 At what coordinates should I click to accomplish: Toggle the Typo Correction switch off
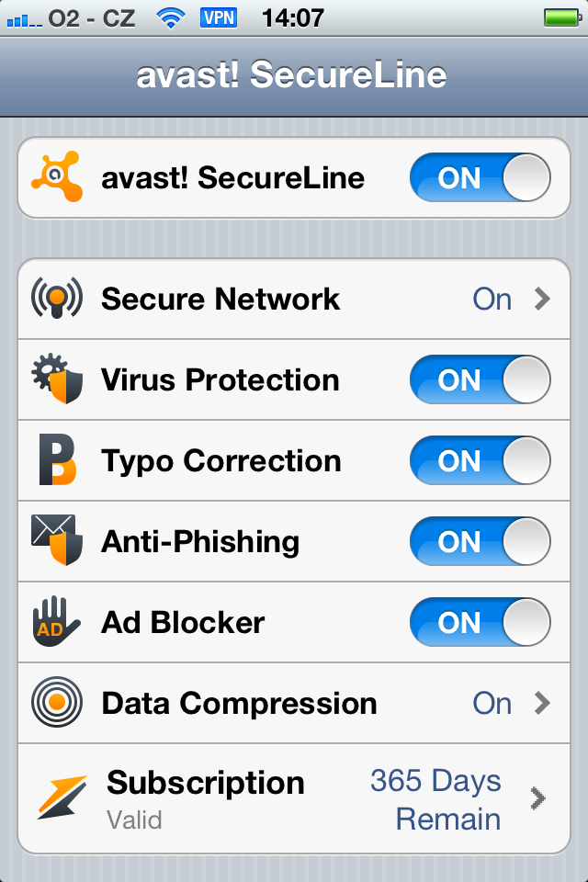coord(480,460)
